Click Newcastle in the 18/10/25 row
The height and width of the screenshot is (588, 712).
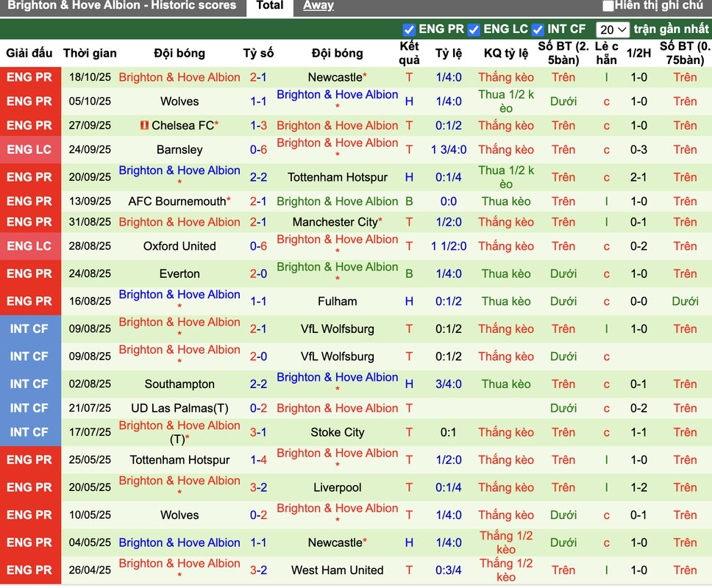(x=337, y=78)
